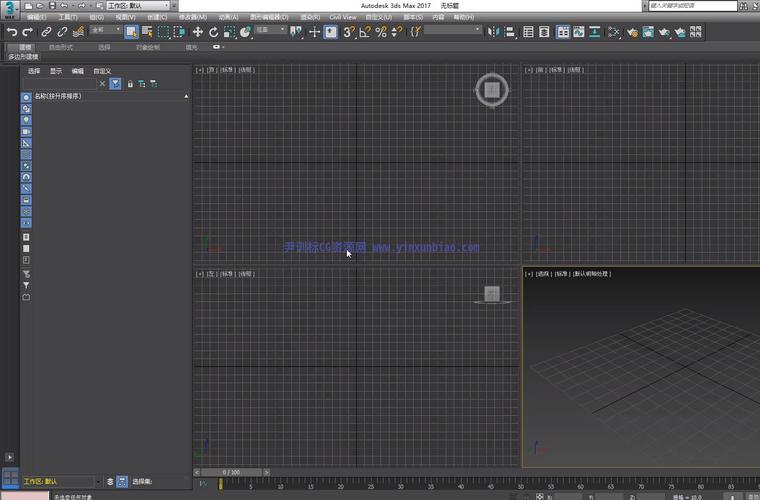Click the Align tool icon
760x500 pixels.
pos(510,32)
